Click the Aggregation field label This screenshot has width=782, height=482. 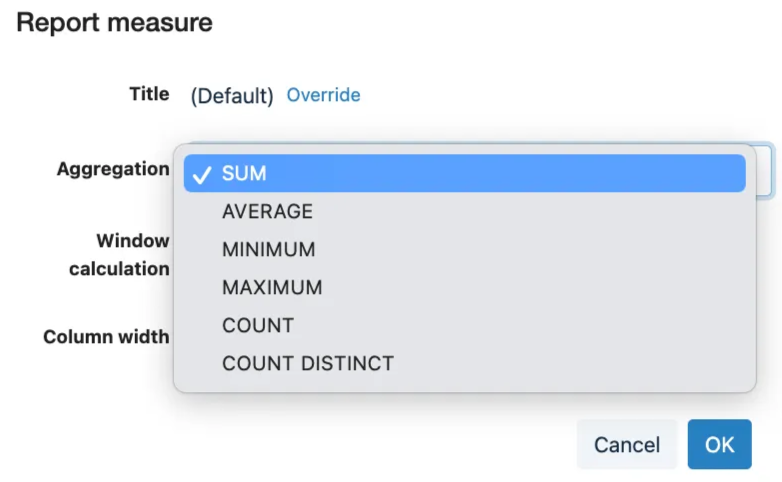[113, 169]
